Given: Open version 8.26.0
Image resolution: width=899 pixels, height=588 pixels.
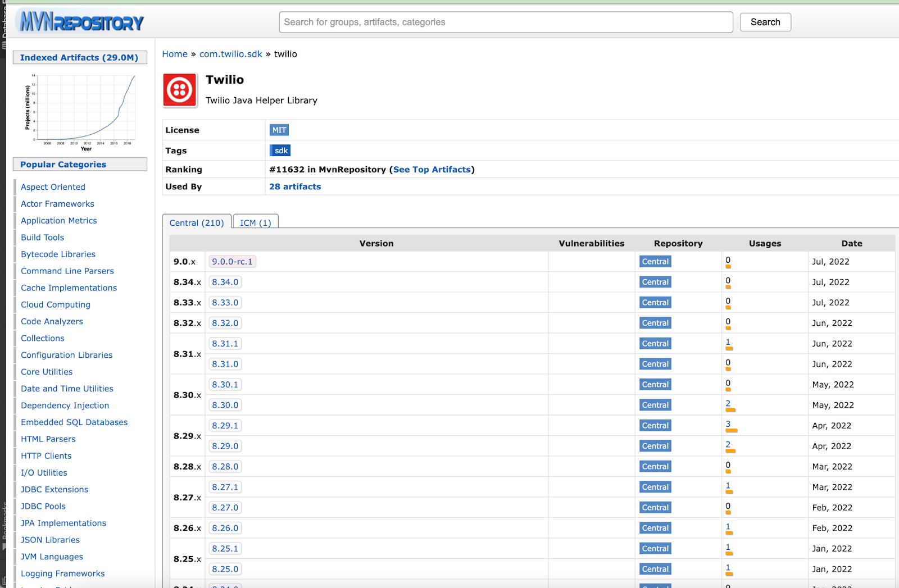Looking at the screenshot, I should (x=225, y=528).
